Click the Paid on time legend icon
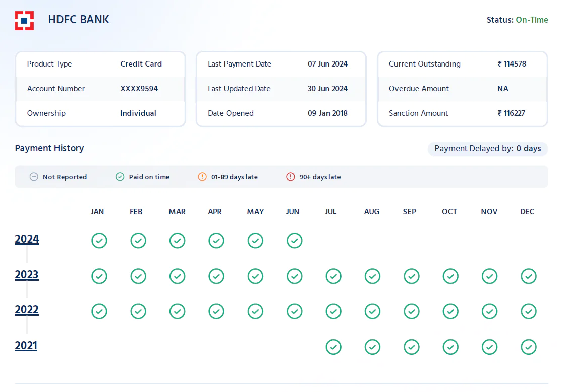Viewport: 565px width, 392px height. tap(120, 177)
